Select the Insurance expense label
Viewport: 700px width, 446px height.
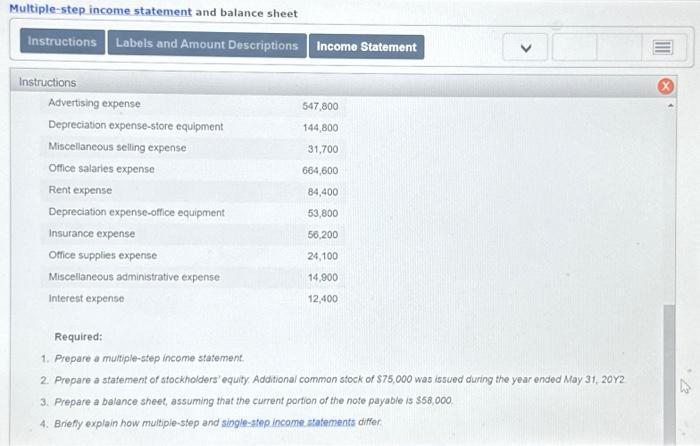pyautogui.click(x=92, y=233)
